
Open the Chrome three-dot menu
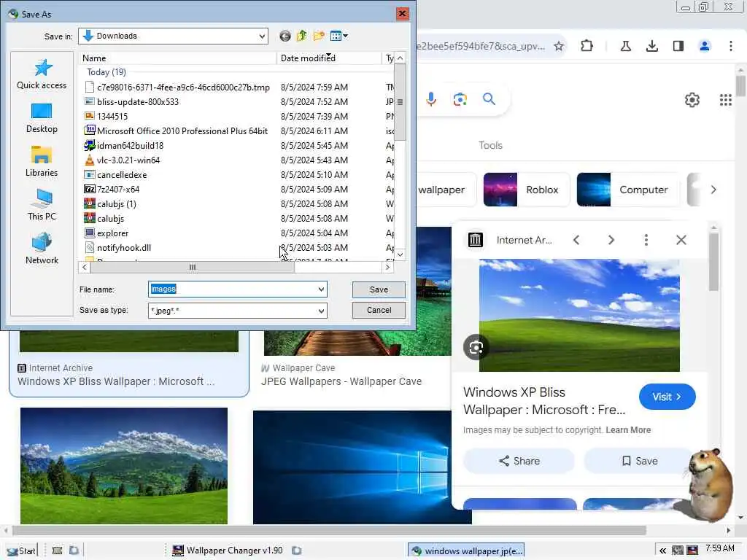731,46
